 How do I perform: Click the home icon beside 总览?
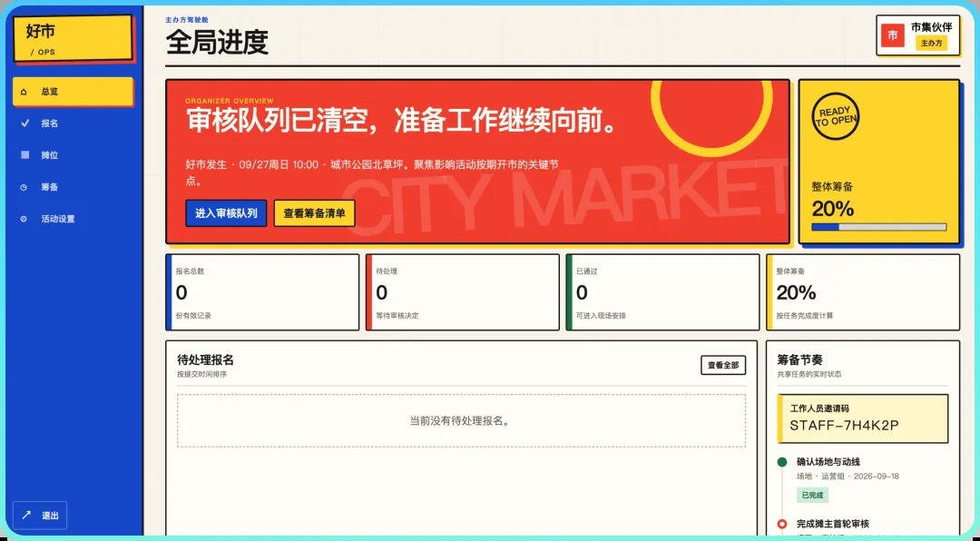(x=24, y=92)
